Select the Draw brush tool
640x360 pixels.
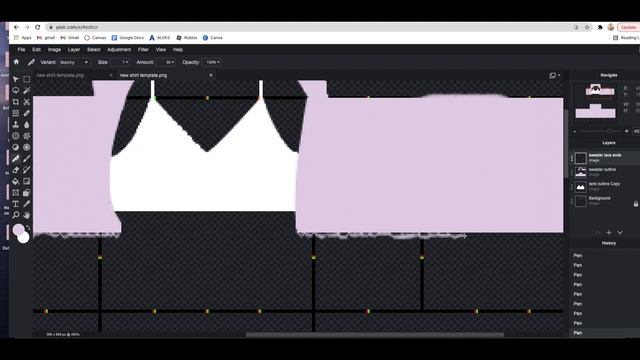[27, 158]
